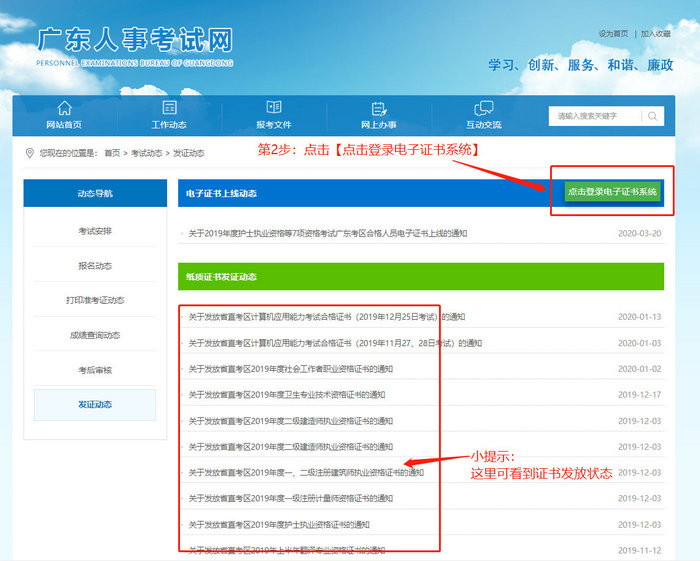Click 设为首页 at the top right
This screenshot has height=561, width=700.
613,33
